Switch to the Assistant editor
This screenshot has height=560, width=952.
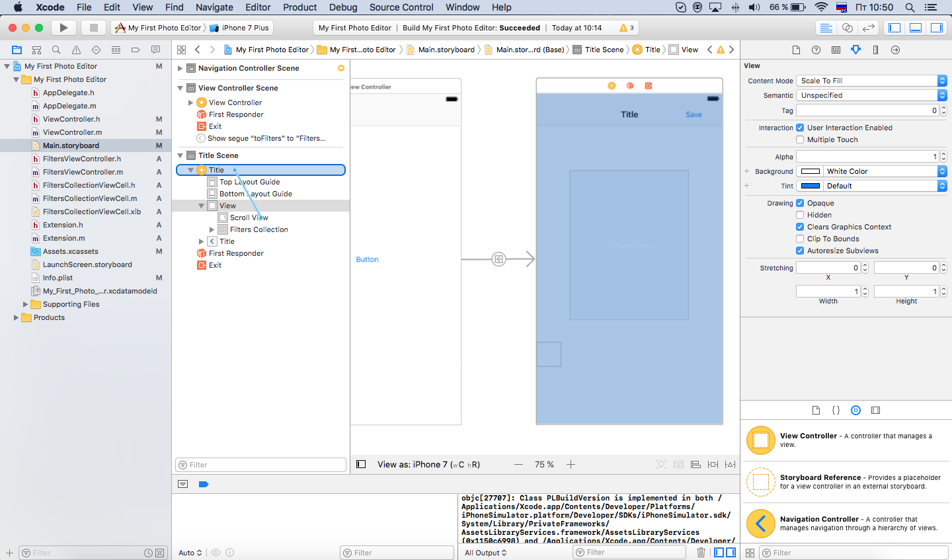pyautogui.click(x=848, y=28)
